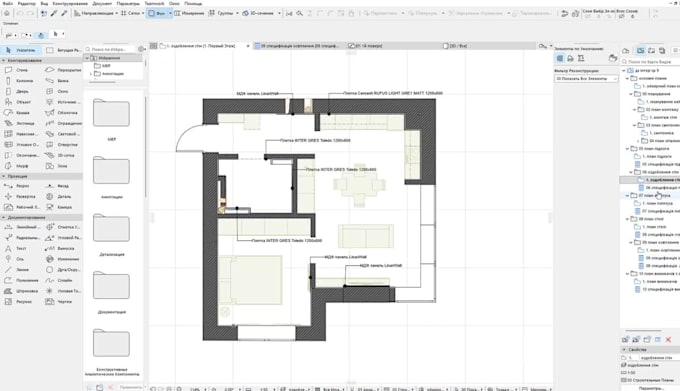Viewport: 680px width, 391px height.
Task: Switch to the 01 1й поверх tab
Action: point(394,46)
